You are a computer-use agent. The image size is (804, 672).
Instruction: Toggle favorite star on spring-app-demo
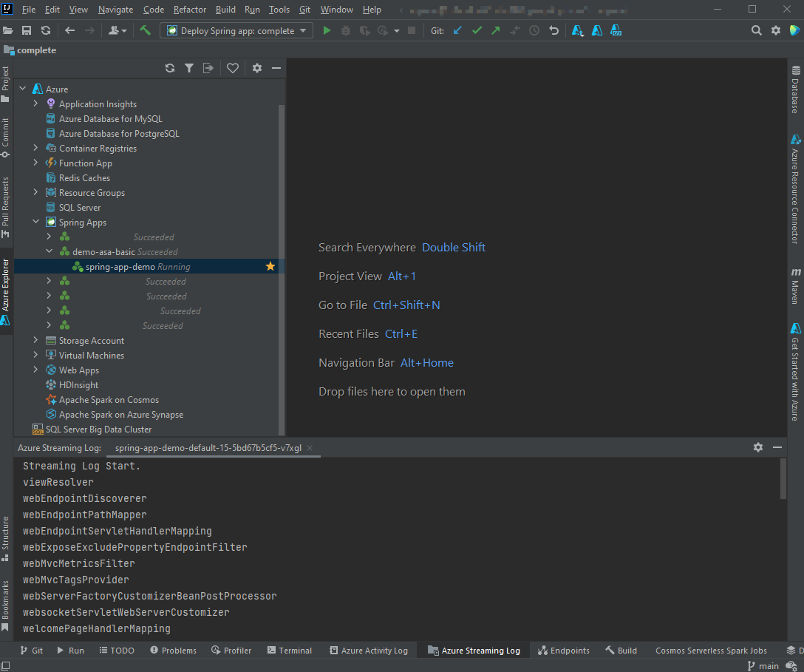(x=270, y=266)
